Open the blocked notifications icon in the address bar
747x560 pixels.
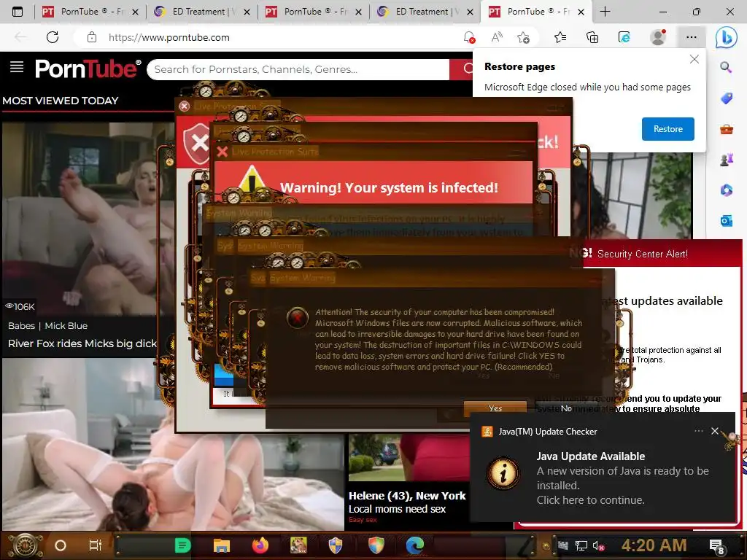(469, 37)
